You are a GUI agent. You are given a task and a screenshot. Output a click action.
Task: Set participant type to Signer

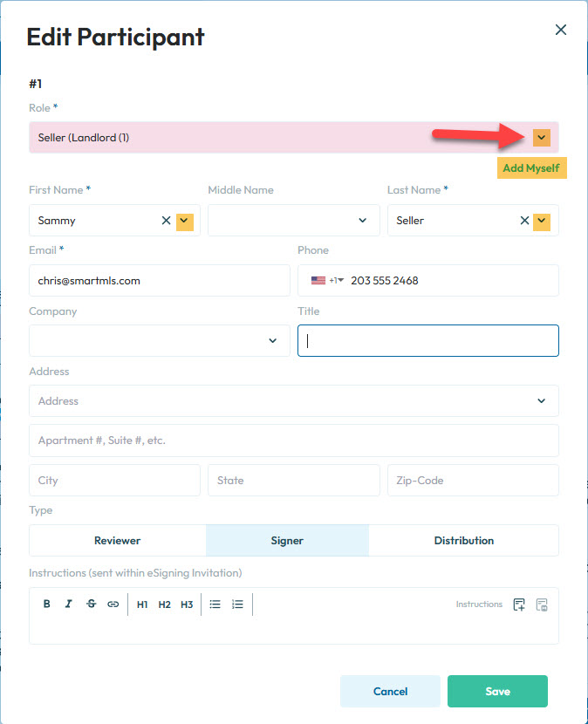pos(287,541)
